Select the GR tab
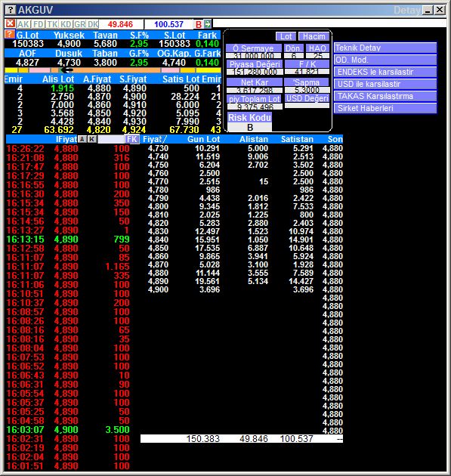 point(80,24)
